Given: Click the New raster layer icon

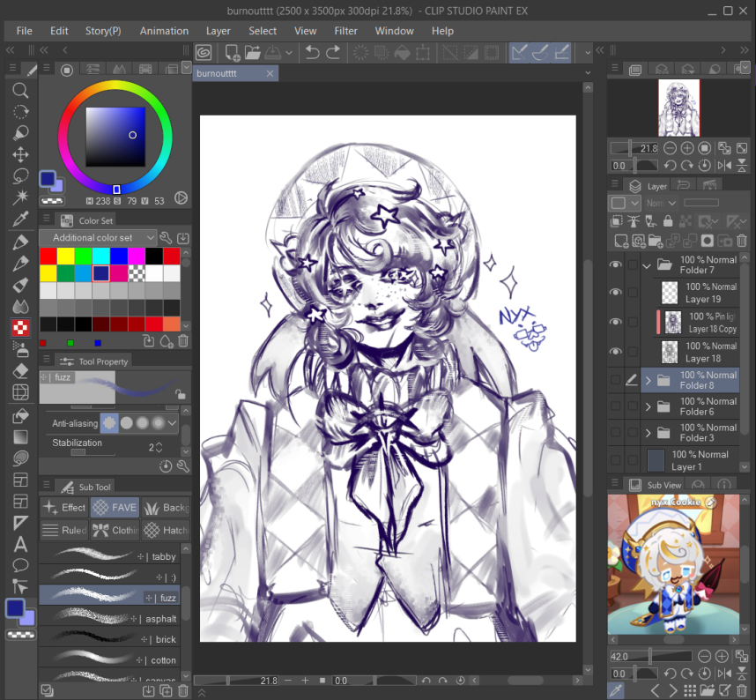Looking at the screenshot, I should pyautogui.click(x=621, y=241).
